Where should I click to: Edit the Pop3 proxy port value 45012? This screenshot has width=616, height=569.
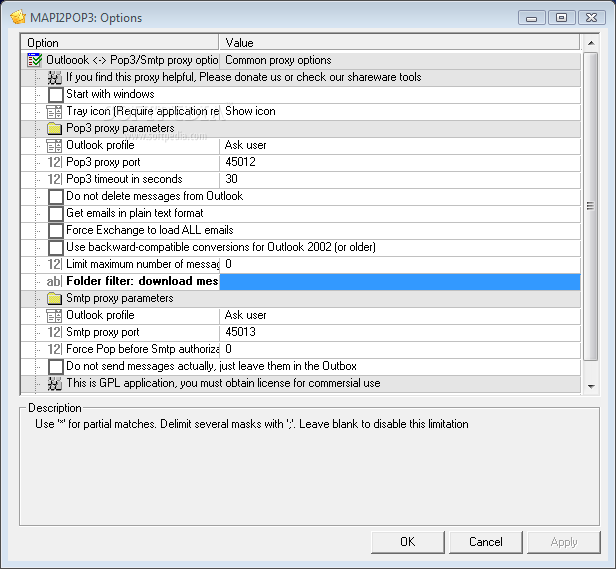pyautogui.click(x=400, y=162)
